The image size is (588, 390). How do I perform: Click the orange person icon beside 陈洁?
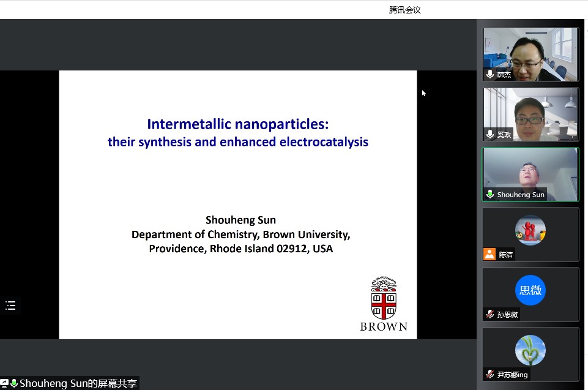[489, 254]
